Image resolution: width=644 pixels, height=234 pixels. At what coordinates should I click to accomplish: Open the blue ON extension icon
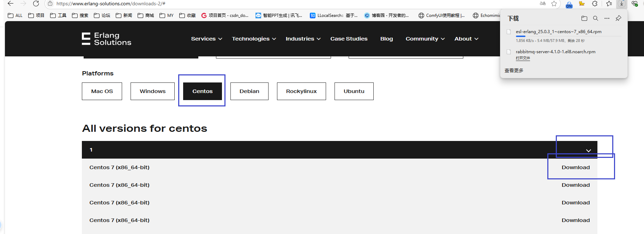click(569, 4)
